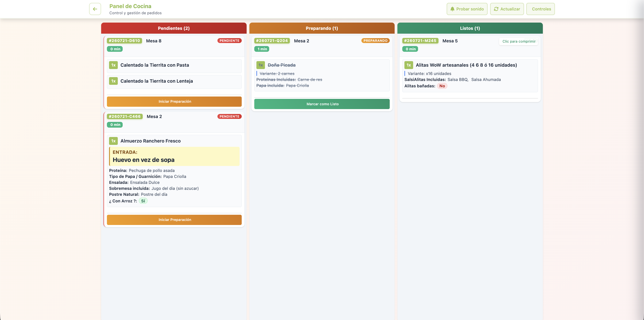Click the back arrow icon
This screenshot has width=644, height=320.
tap(95, 9)
